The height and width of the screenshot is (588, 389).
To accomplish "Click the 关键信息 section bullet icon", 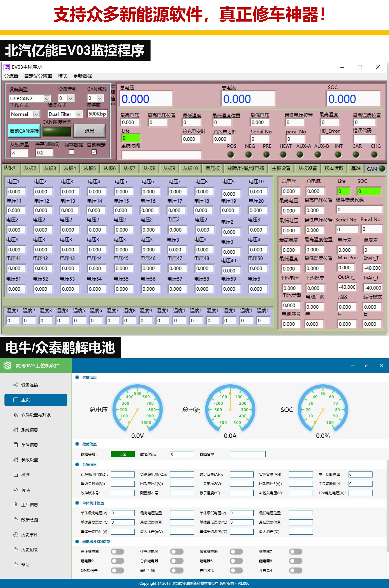I will (x=77, y=377).
